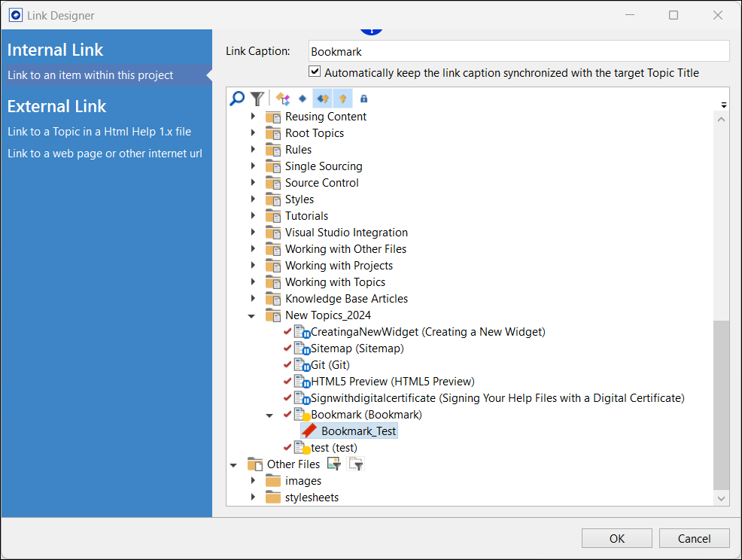Expand the images folder under Other Files

point(253,481)
